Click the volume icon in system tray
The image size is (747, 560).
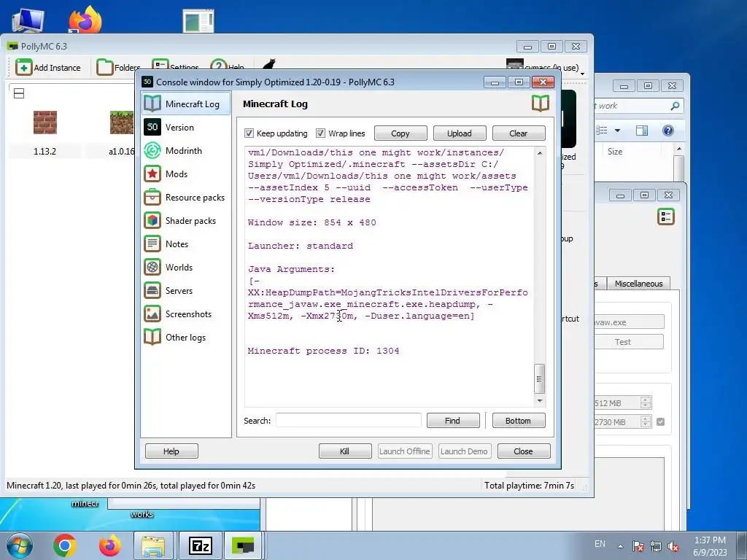point(673,546)
